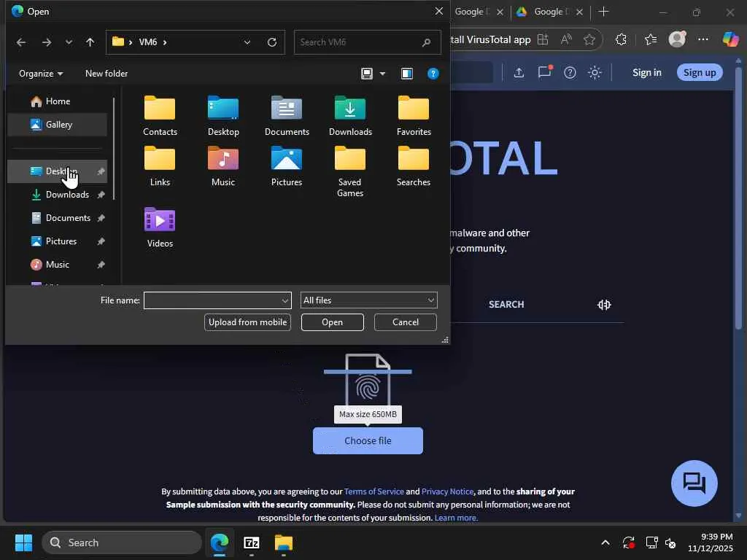Open dialog help button

pyautogui.click(x=433, y=74)
